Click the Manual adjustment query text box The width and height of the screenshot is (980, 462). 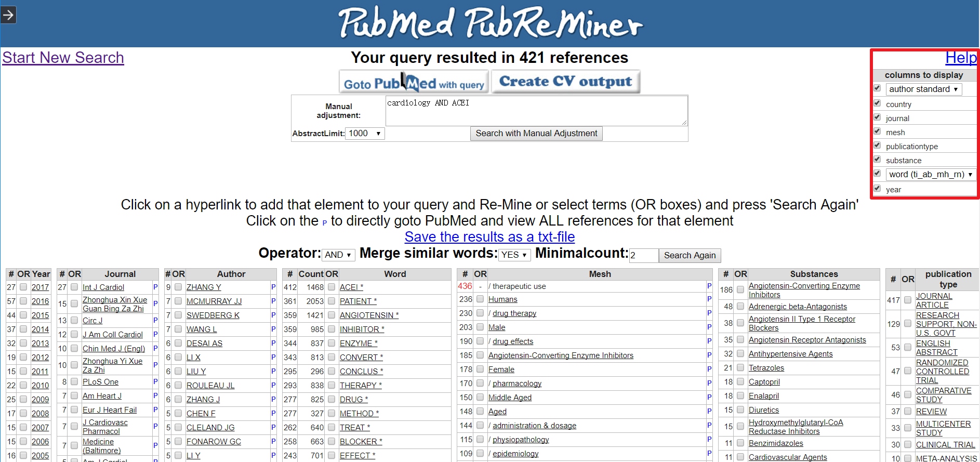pyautogui.click(x=536, y=111)
